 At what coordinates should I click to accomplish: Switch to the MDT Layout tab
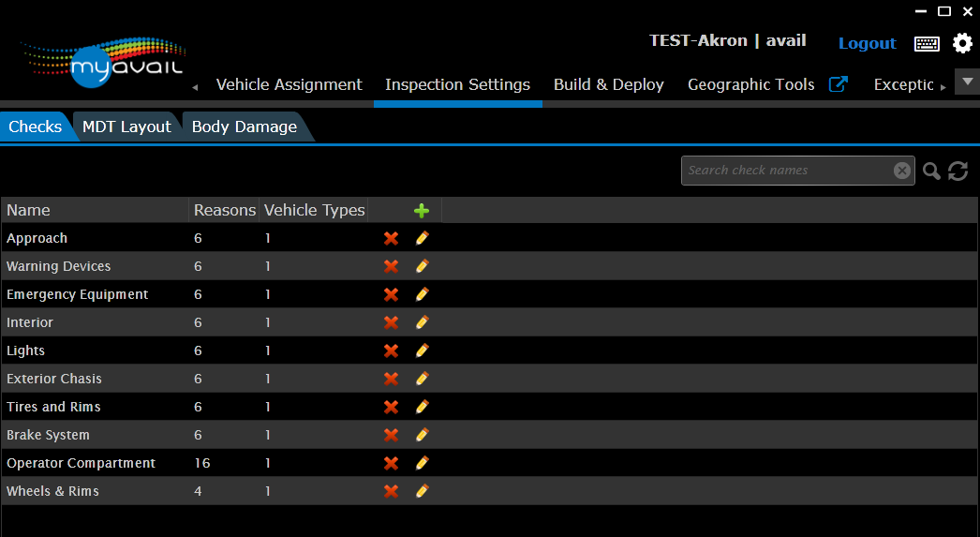[x=126, y=127]
